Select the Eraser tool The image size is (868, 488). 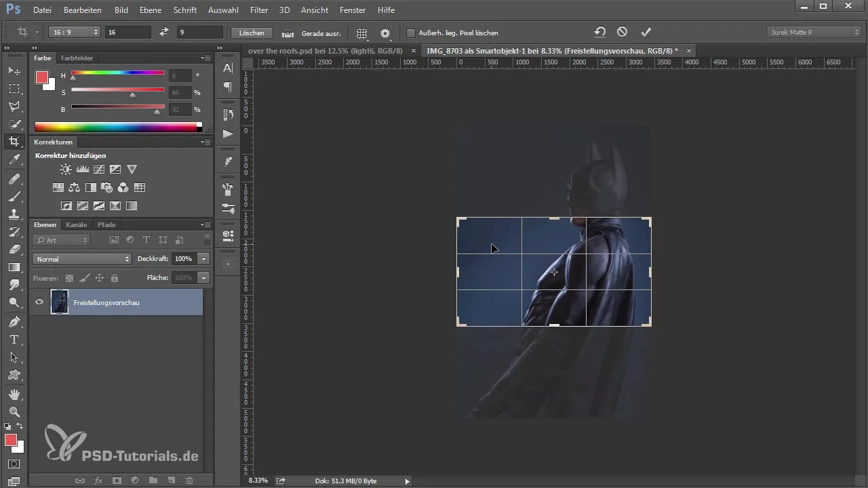click(x=14, y=249)
